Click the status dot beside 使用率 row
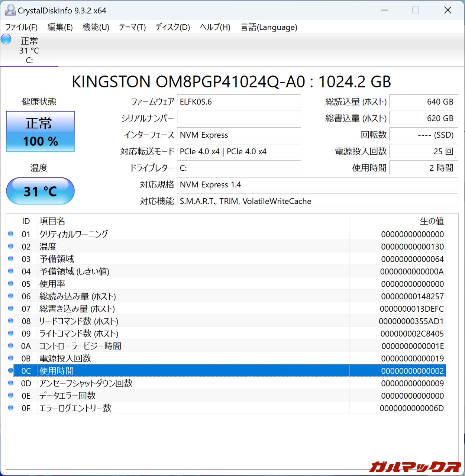Viewport: 465px width, 476px height. (11, 284)
